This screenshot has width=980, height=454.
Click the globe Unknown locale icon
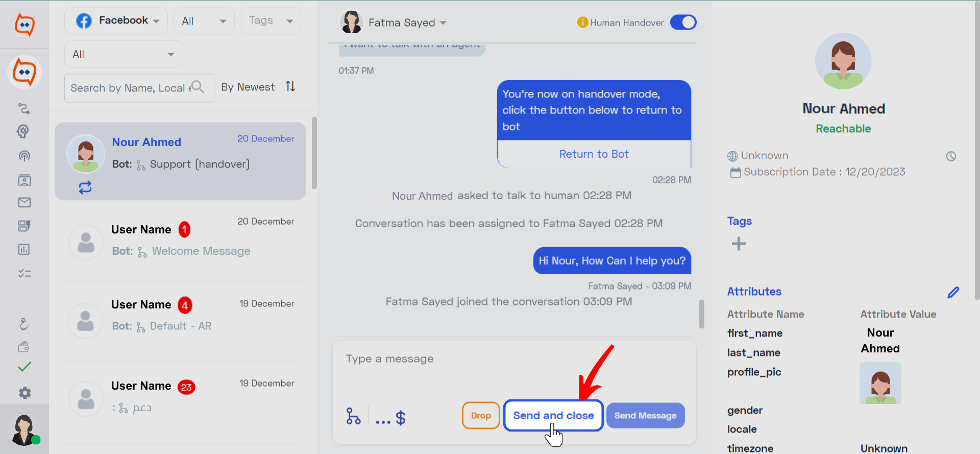(x=732, y=156)
